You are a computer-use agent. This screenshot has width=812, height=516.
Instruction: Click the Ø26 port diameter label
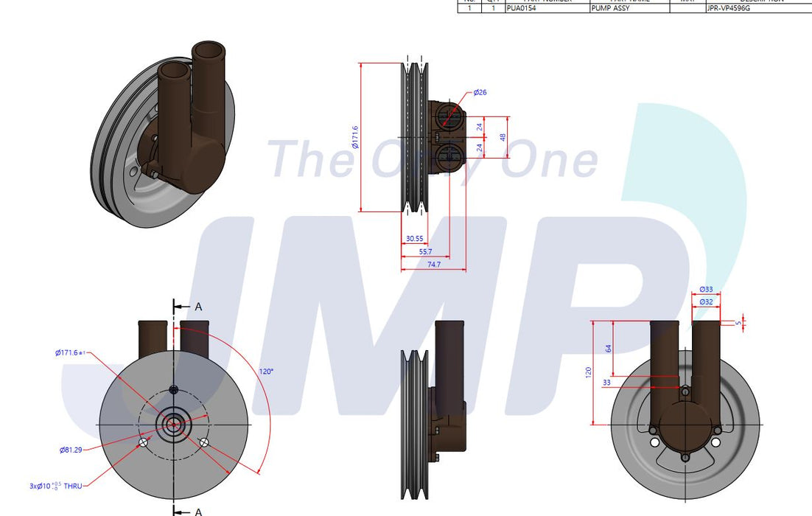point(480,92)
